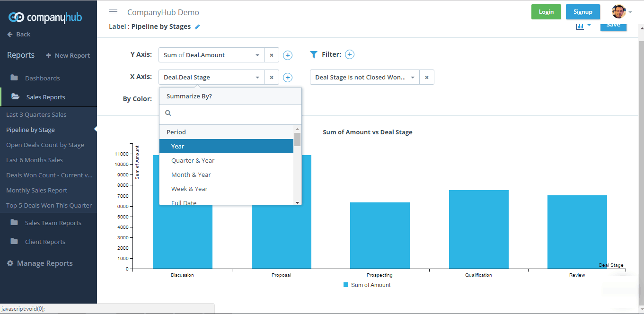Add another X Axis with plus icon

click(x=288, y=78)
